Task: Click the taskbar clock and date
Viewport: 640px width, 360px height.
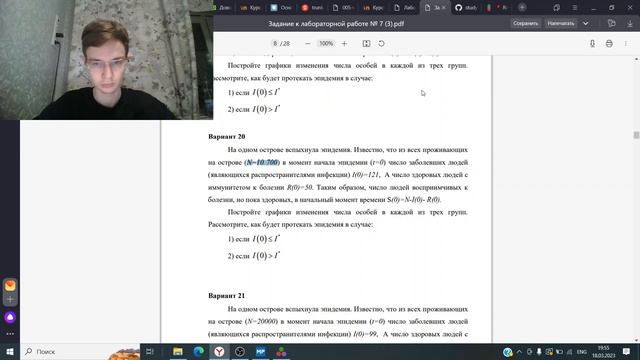Action: [604, 351]
